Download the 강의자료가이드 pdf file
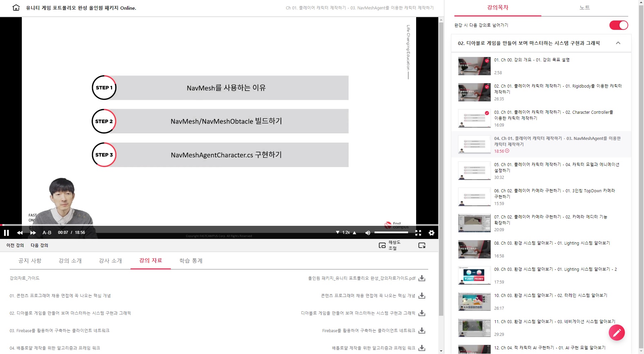The height and width of the screenshot is (354, 644). (422, 278)
